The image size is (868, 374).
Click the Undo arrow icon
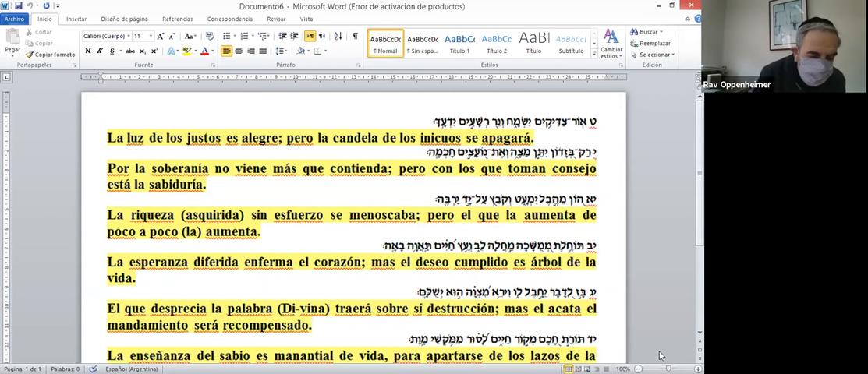pos(30,6)
